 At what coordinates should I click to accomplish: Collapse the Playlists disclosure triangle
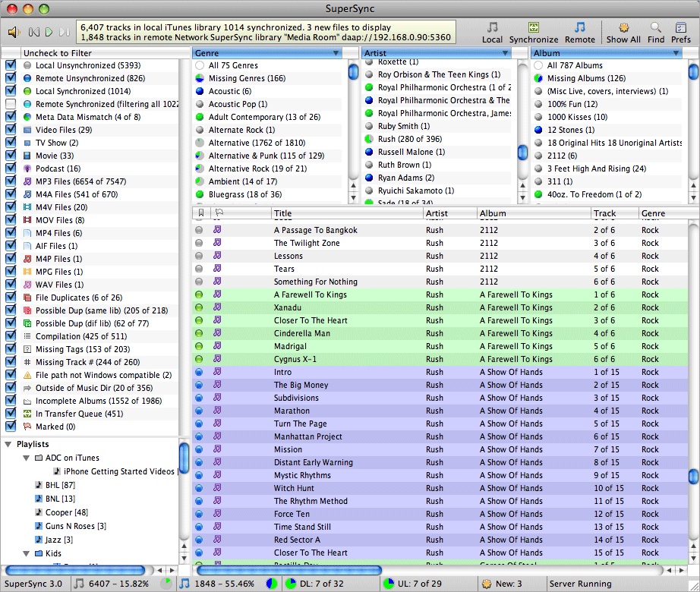coord(8,444)
